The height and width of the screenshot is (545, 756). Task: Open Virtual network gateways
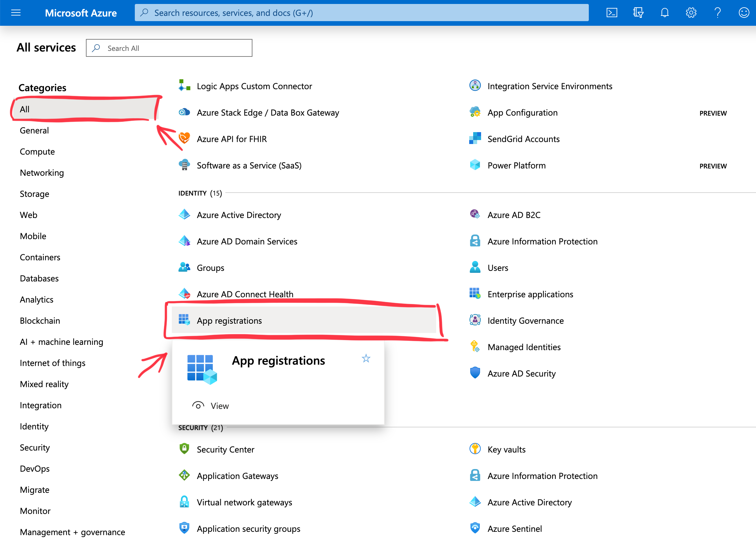click(244, 502)
